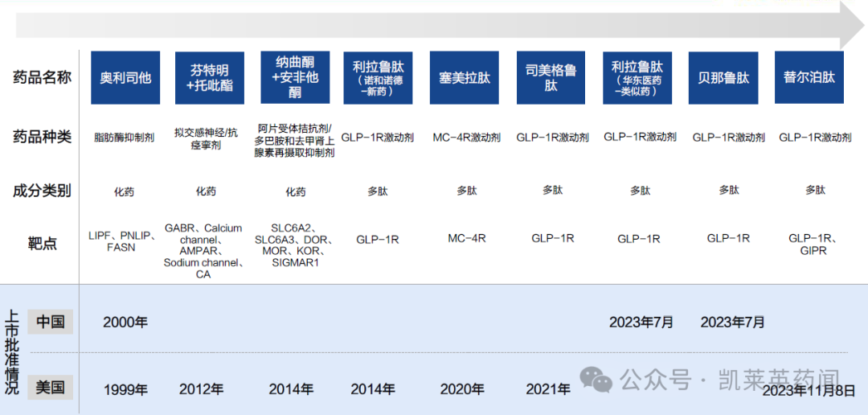Click the 纳曲酮+安非他酮 drug box

[295, 78]
